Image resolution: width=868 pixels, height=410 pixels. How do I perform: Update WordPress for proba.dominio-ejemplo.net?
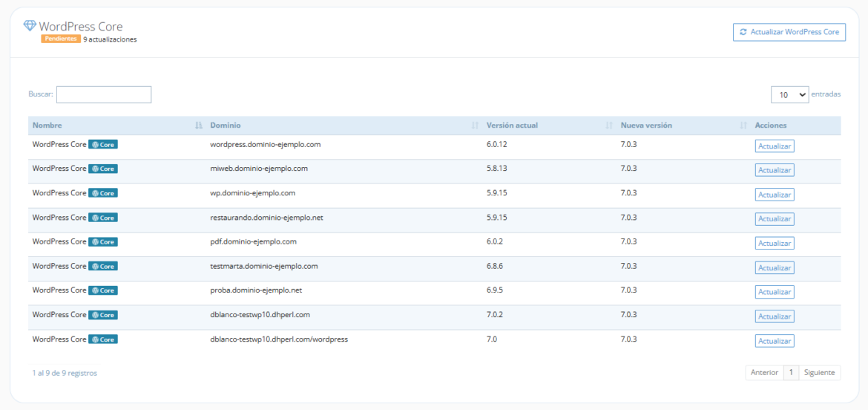click(x=775, y=292)
